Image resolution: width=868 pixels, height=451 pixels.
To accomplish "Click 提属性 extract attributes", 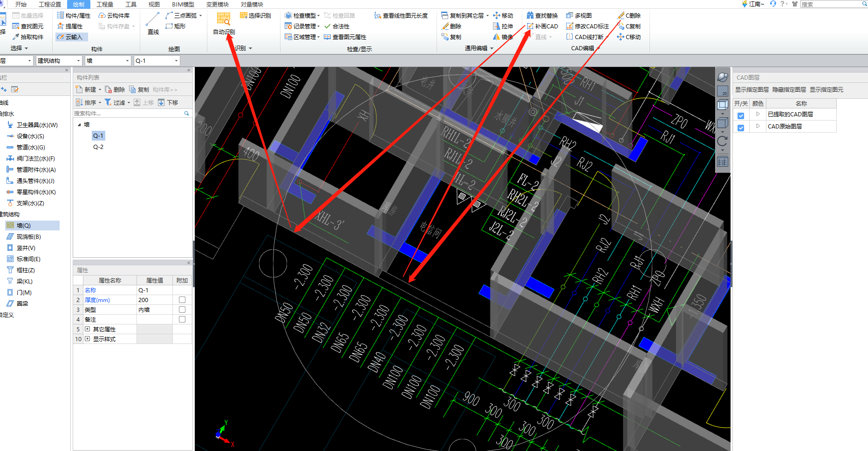I will click(x=70, y=27).
